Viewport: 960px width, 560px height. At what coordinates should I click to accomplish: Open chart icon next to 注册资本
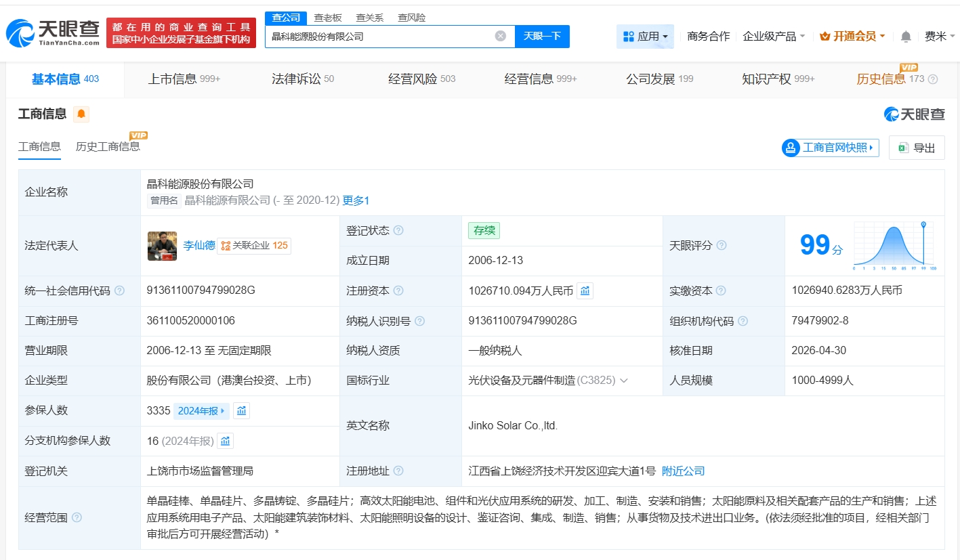pyautogui.click(x=585, y=291)
